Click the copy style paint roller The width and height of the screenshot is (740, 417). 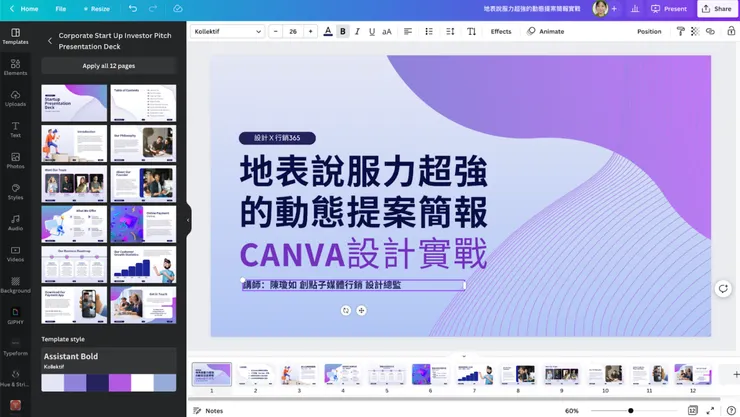(x=680, y=32)
